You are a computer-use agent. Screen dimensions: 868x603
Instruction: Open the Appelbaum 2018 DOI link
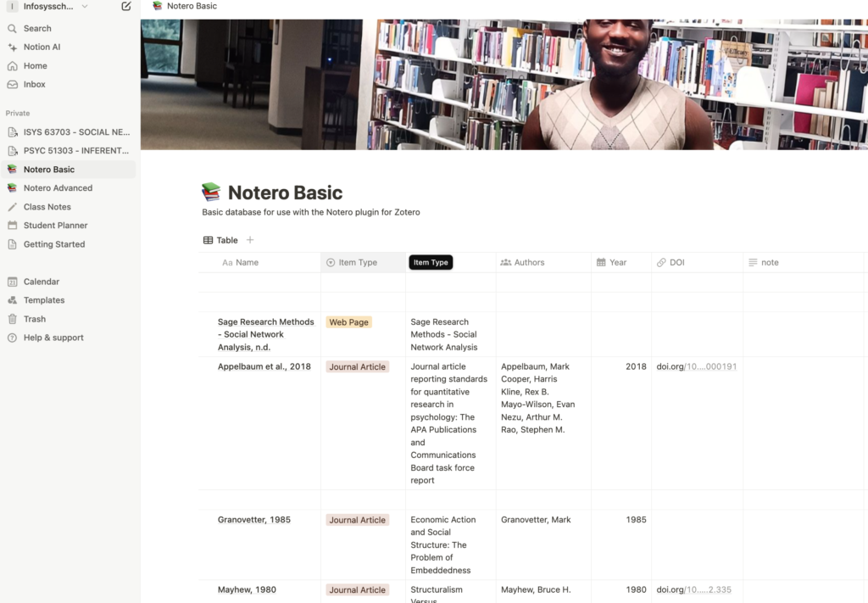tap(697, 366)
